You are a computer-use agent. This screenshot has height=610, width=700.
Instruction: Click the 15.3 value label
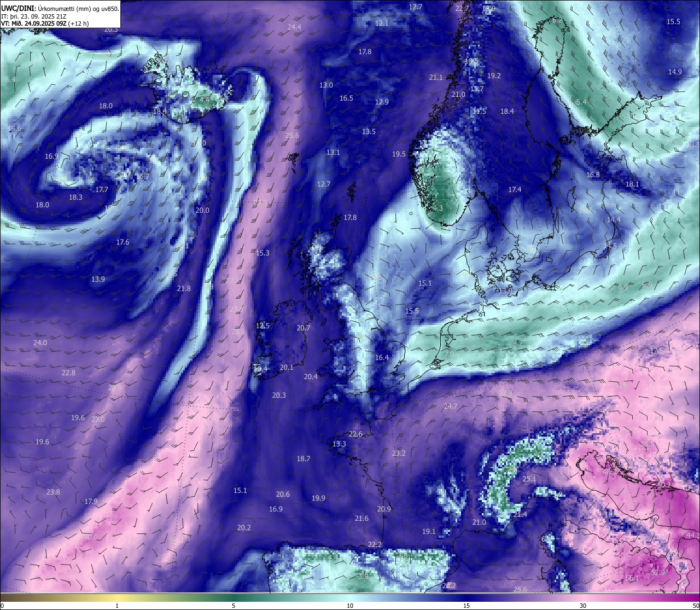pos(262,253)
